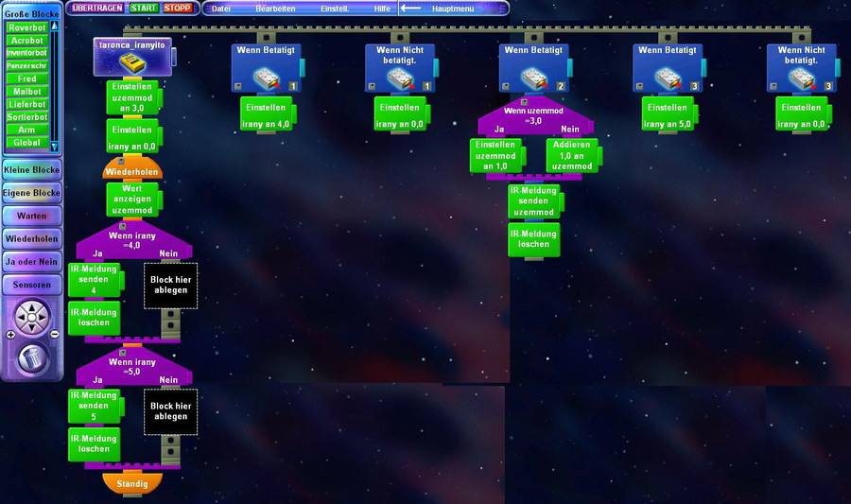
Task: Click the red STOPP button
Action: pos(178,9)
